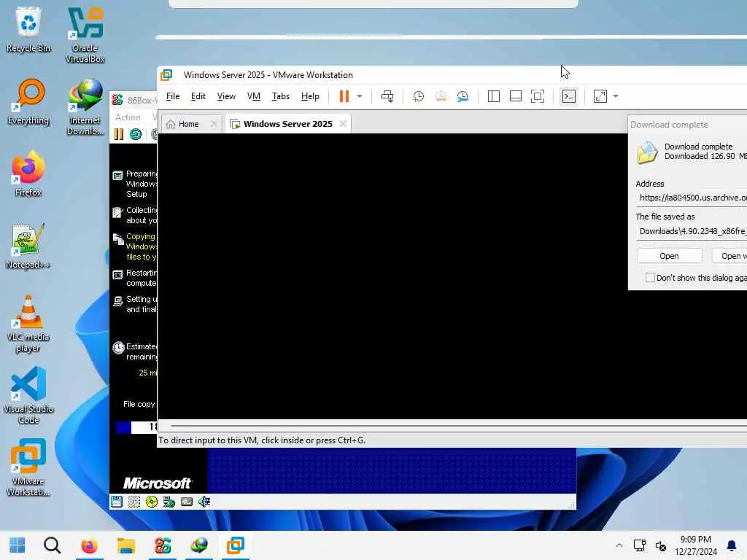
Task: Open the VM menu
Action: tap(254, 96)
